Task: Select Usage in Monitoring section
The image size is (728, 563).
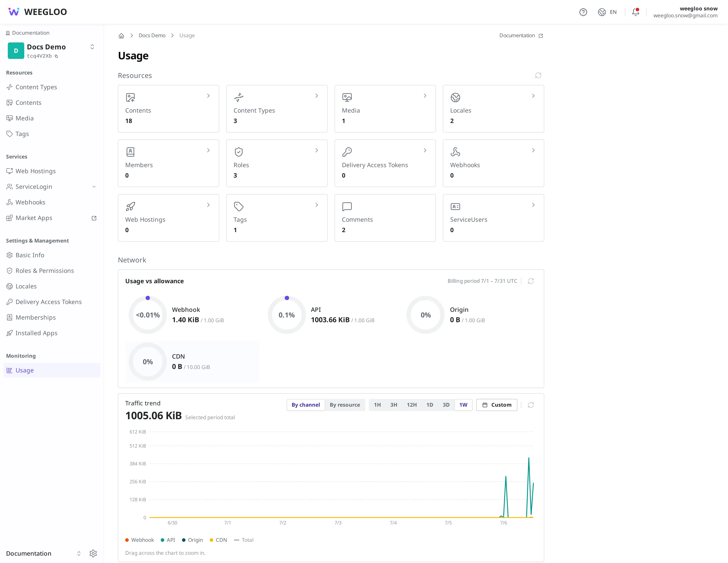Action: (x=52, y=370)
